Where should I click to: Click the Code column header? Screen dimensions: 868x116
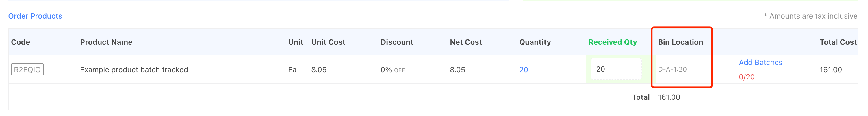click(21, 42)
